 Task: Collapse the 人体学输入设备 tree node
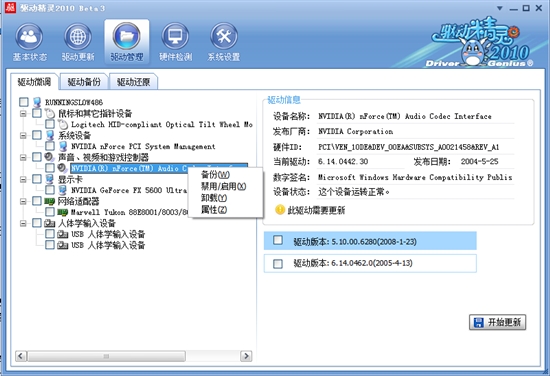click(x=23, y=223)
